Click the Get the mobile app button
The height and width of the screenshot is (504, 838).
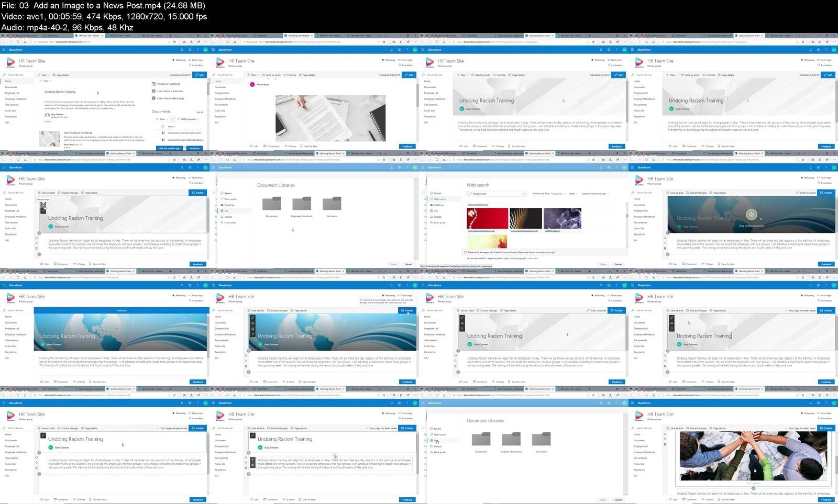coord(169,148)
